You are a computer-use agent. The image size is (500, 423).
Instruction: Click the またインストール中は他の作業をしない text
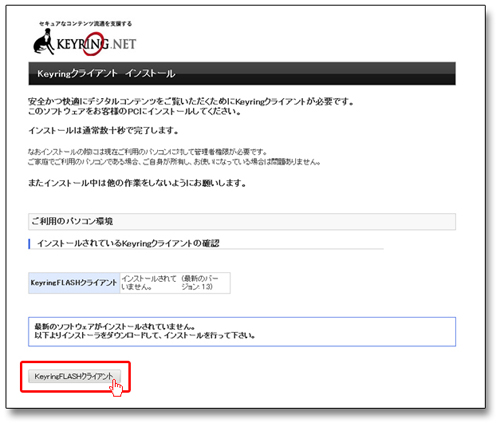tap(137, 183)
